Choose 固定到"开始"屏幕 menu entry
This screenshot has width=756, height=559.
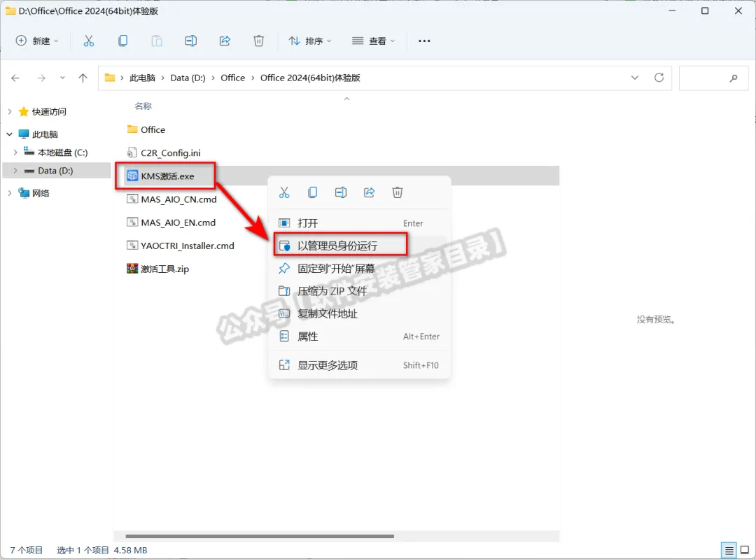click(x=359, y=269)
